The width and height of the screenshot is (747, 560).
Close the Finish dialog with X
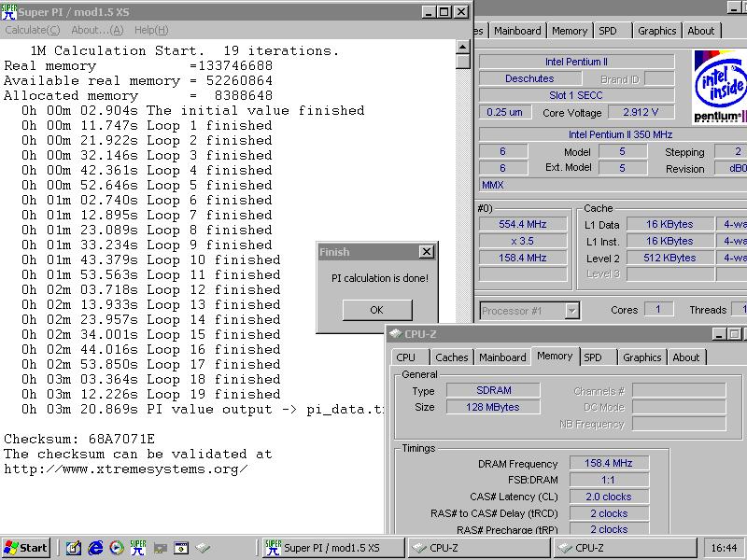(x=427, y=251)
